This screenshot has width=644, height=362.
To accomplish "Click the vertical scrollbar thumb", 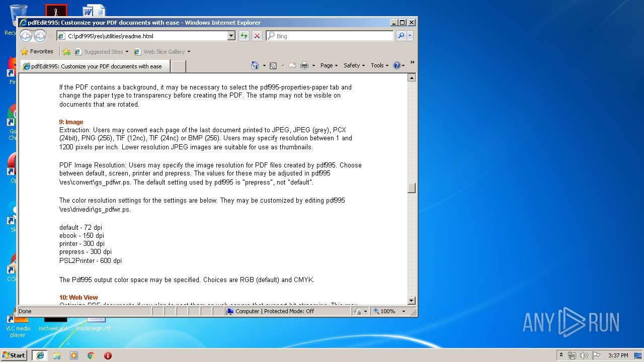I will pos(412,188).
